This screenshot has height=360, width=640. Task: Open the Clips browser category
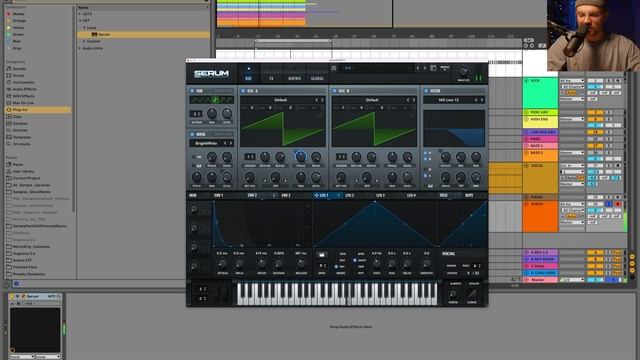pyautogui.click(x=17, y=117)
